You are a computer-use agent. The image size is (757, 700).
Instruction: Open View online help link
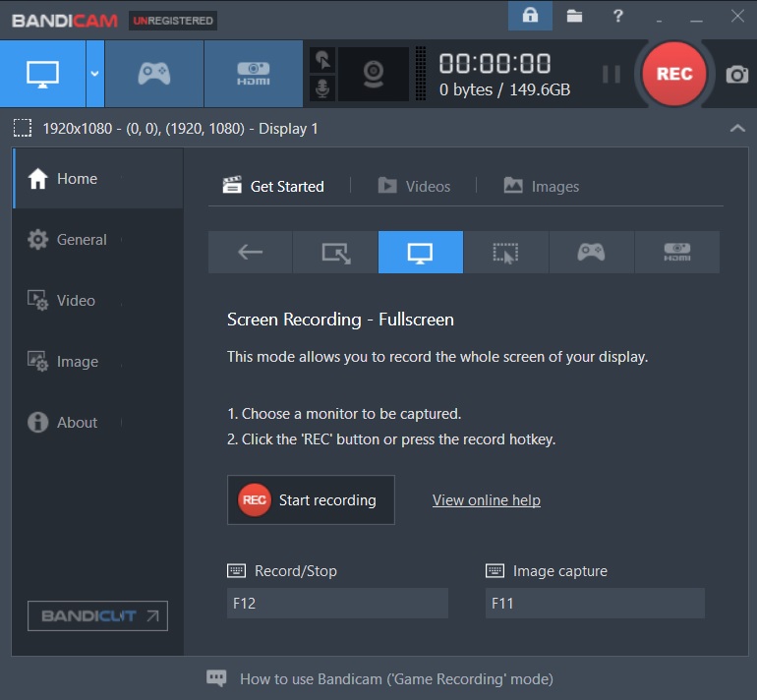coord(487,500)
